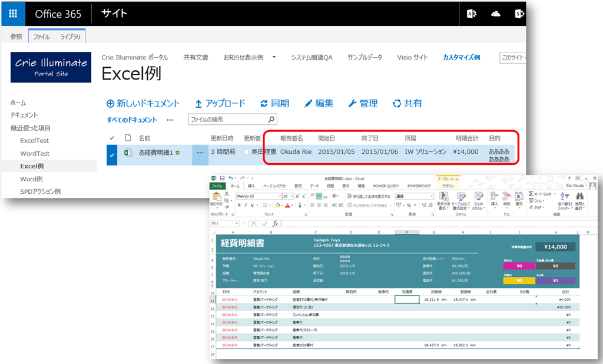The width and height of the screenshot is (603, 364).
Task: Open the SharePoint icon in Office 365 header
Action: click(519, 14)
